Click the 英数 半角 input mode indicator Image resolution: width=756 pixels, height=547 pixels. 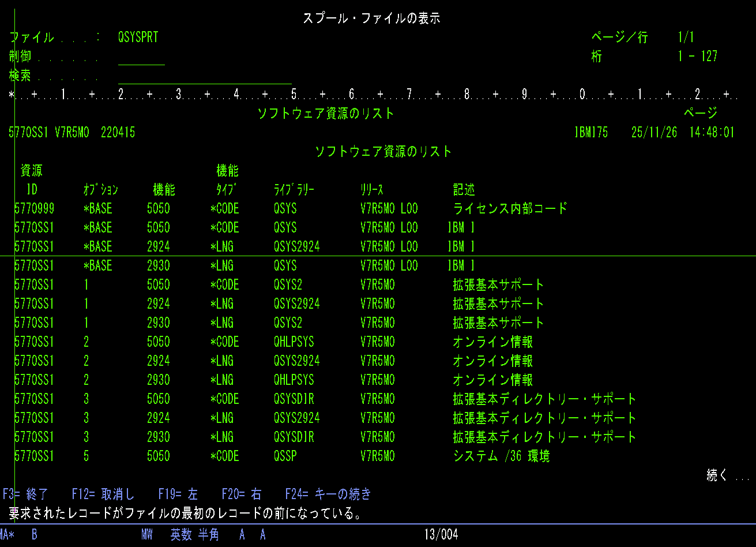pos(195,534)
